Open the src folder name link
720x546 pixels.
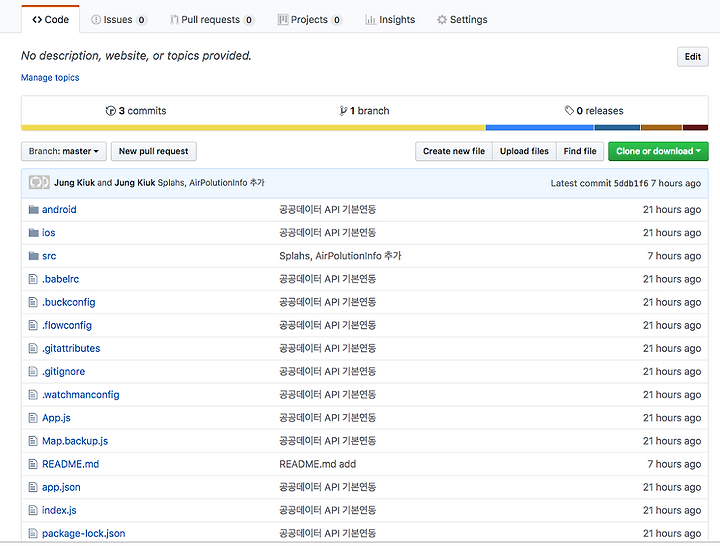(x=49, y=256)
